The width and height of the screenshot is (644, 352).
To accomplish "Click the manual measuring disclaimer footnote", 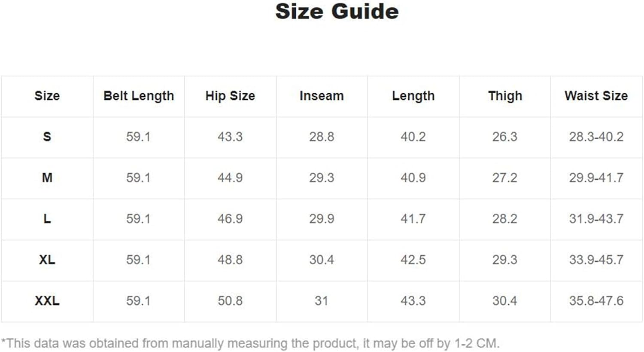I will (x=250, y=343).
